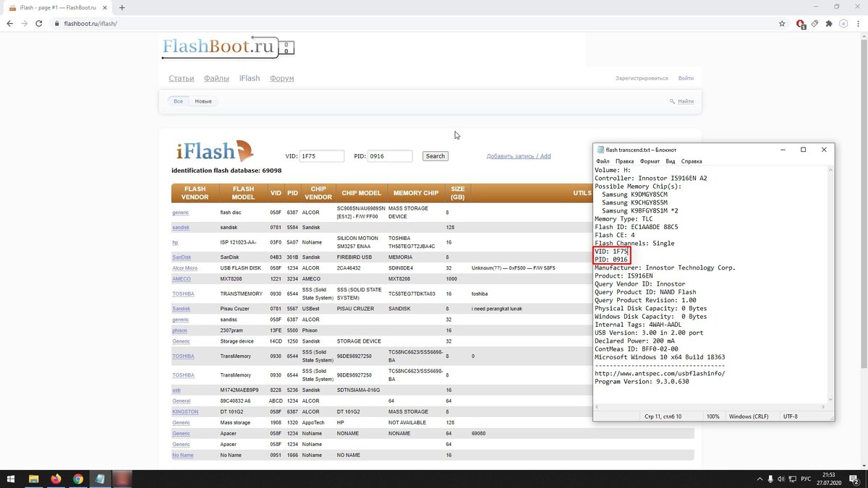This screenshot has height=488, width=868.
Task: Click the VID: 1F75 line in Notepad
Action: (x=611, y=251)
